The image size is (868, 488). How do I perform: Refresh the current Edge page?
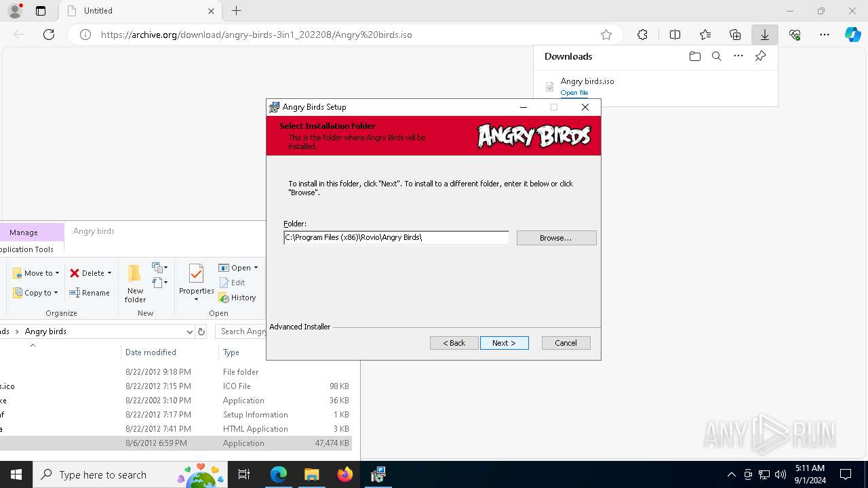tap(49, 35)
